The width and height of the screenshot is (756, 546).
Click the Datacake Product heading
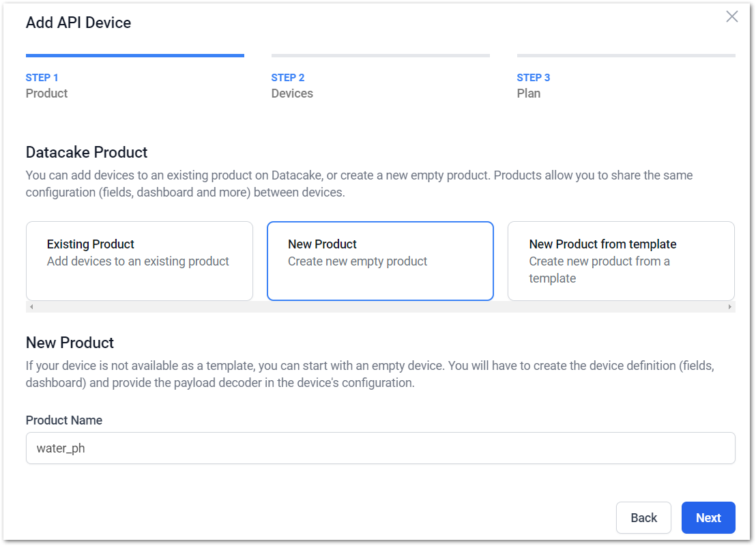tap(87, 152)
